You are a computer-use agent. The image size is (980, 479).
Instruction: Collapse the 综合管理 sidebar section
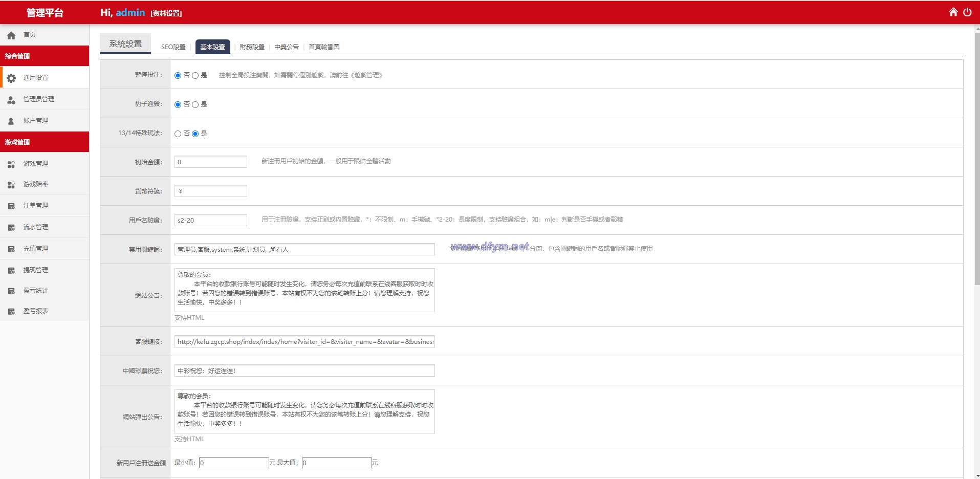coord(45,56)
